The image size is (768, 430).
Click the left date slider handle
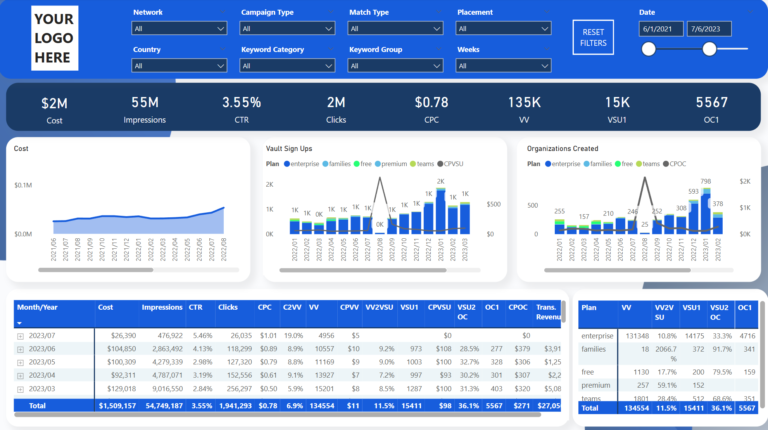click(x=648, y=48)
